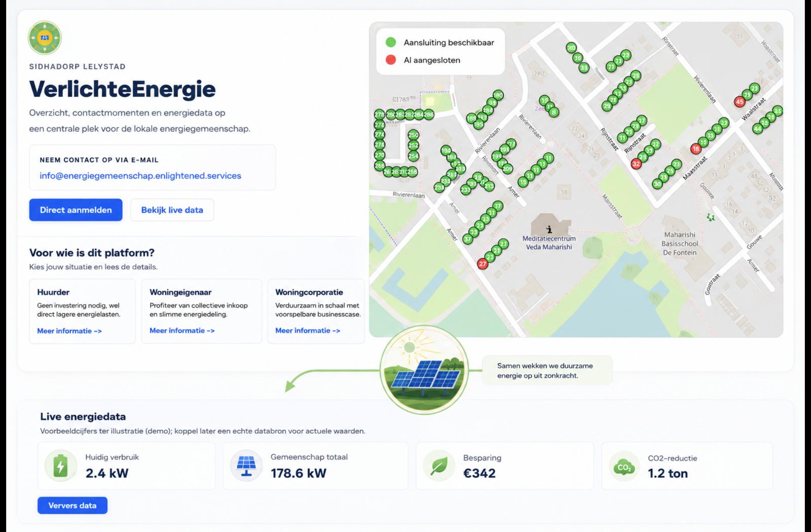
Task: Click the 1.2 ton CO2 value
Action: pos(668,473)
